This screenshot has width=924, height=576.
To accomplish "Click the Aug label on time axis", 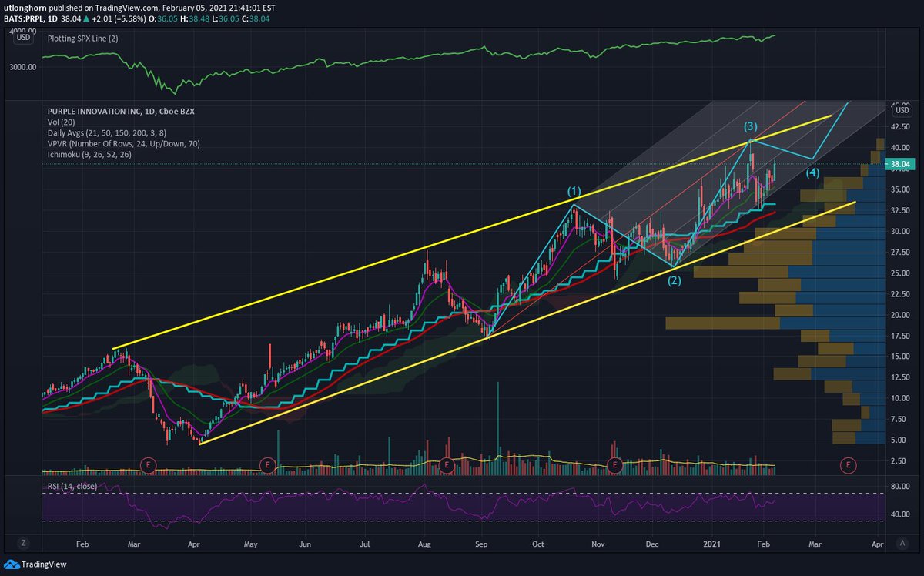I will (x=425, y=542).
